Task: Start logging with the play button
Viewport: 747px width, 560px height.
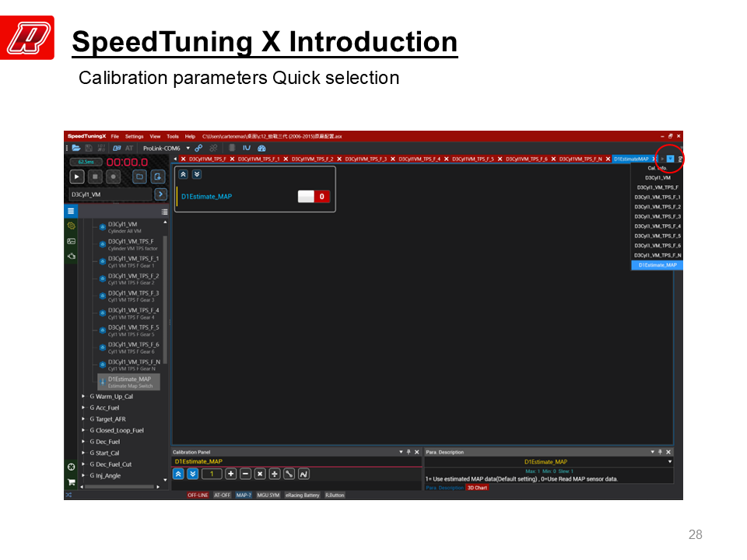Action: pos(77,177)
